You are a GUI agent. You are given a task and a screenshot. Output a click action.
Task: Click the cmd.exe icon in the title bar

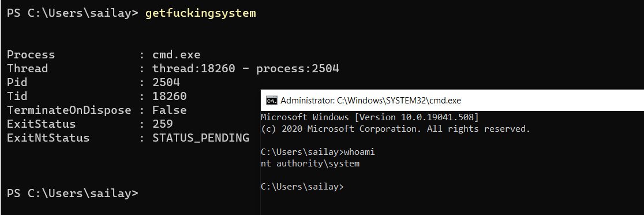point(271,101)
